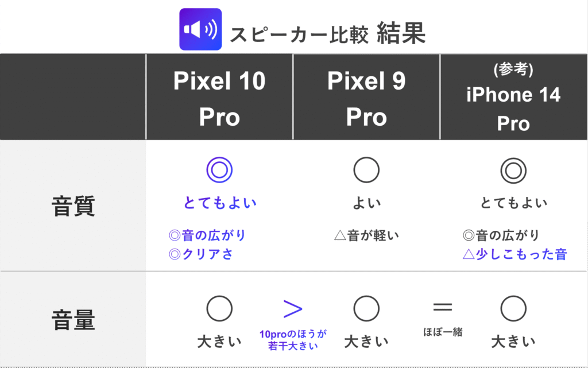Select the 音量 circle for Pixel 9 Pro
The image size is (588, 368).
point(366,309)
